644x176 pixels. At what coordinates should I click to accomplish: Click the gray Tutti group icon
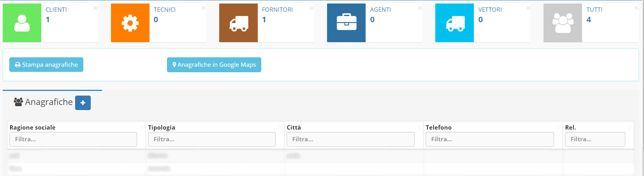(x=563, y=23)
